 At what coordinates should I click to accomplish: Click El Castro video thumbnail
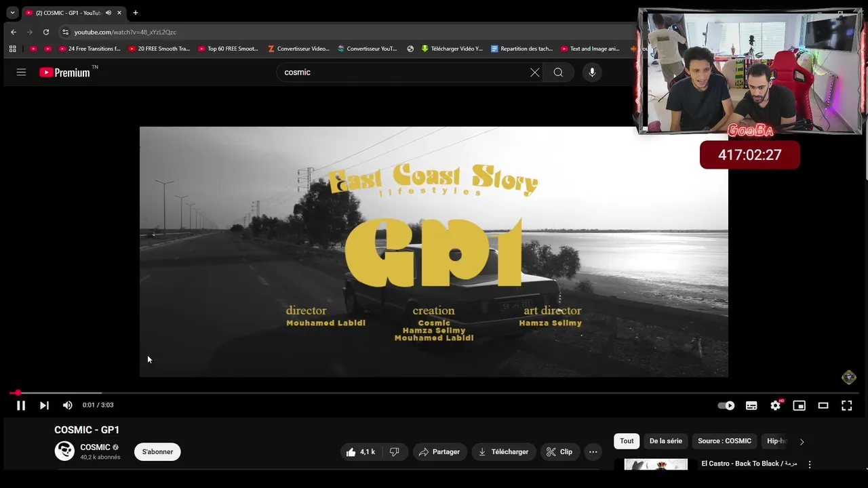coord(656,464)
